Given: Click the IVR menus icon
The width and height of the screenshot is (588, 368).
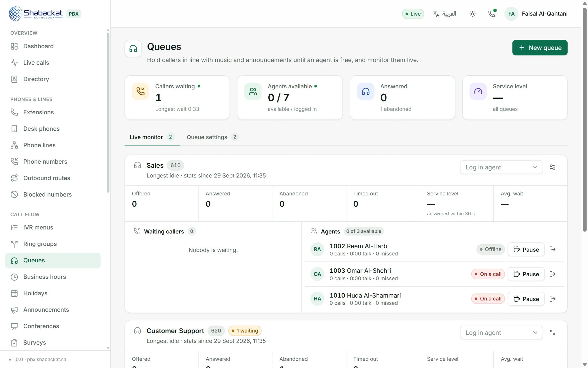Looking at the screenshot, I should (x=14, y=227).
